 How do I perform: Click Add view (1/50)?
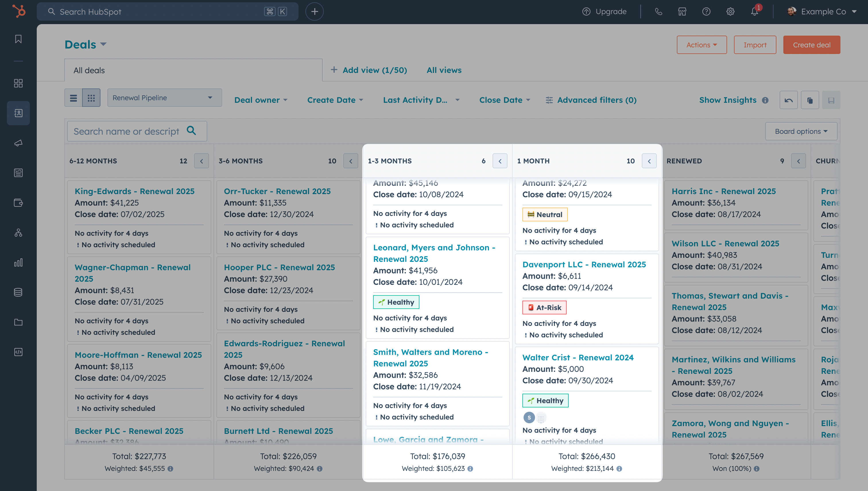[369, 70]
